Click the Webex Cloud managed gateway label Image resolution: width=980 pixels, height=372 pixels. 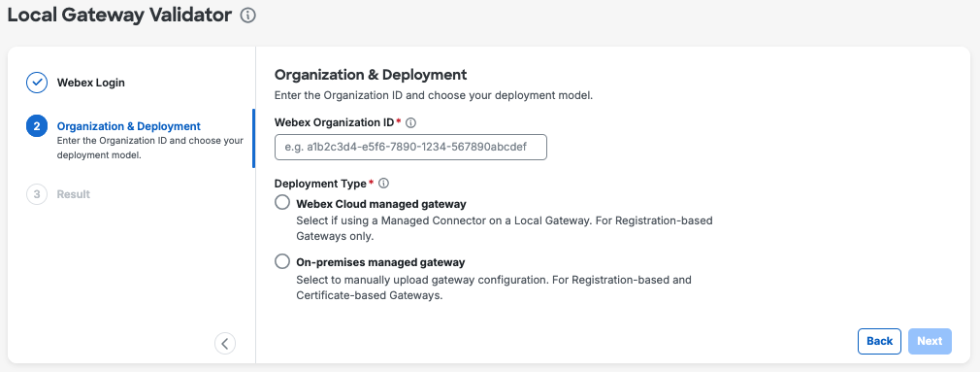point(381,204)
